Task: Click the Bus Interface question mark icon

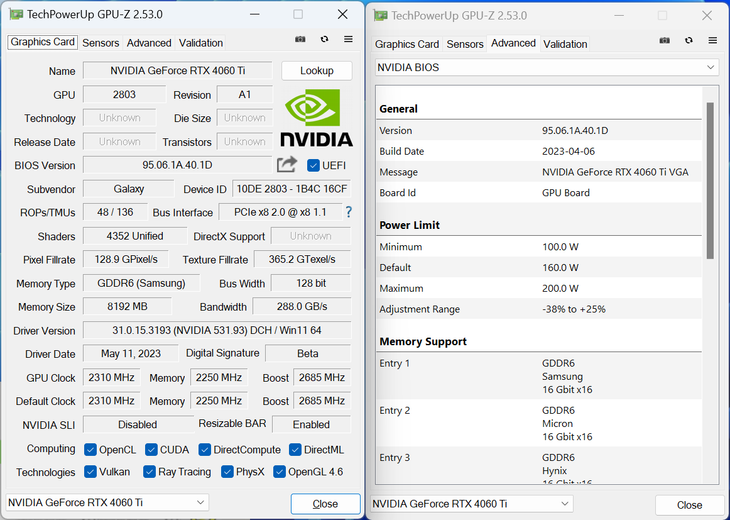Action: 348,212
